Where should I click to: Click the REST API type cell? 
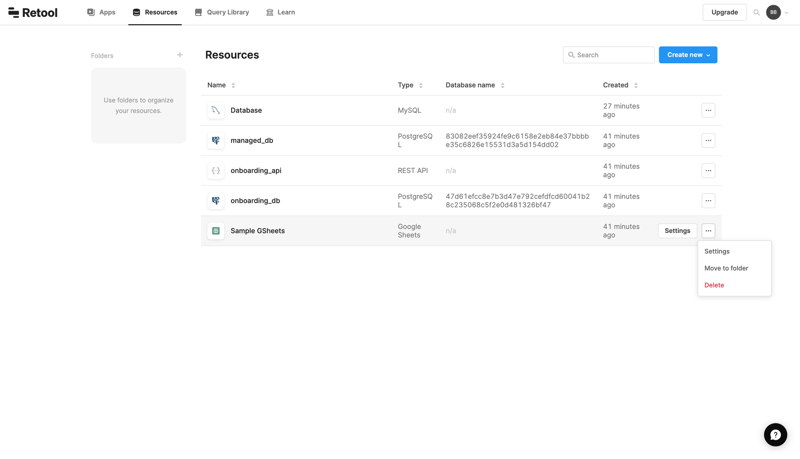[413, 170]
